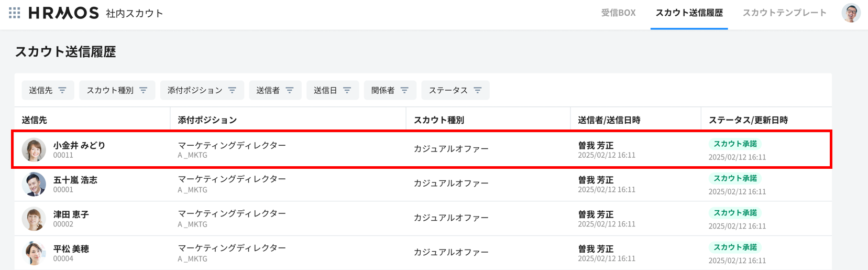Open the 送信先 filter dropdown
Screen dimensions: 868x270
pyautogui.click(x=48, y=90)
